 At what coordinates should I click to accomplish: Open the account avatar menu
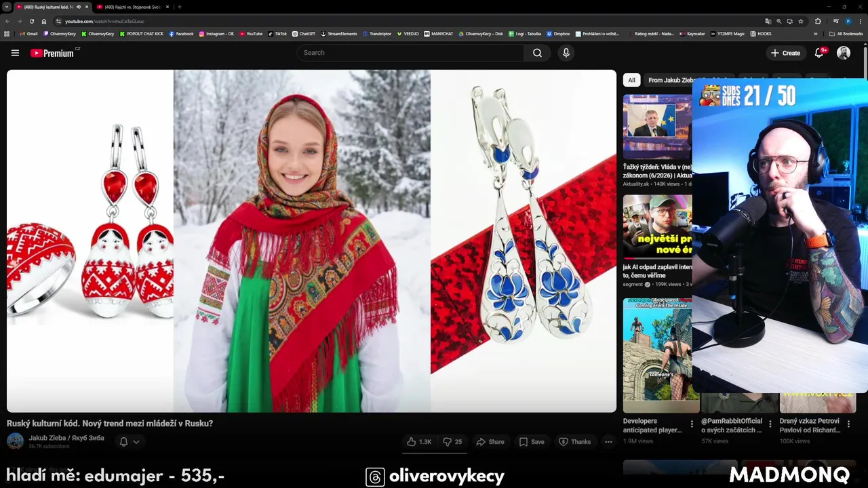tap(844, 53)
